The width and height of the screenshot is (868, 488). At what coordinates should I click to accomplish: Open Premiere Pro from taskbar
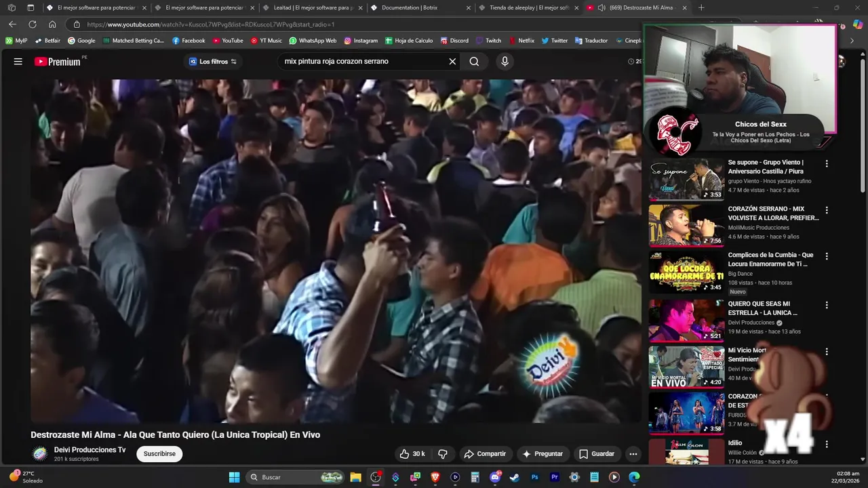click(555, 477)
